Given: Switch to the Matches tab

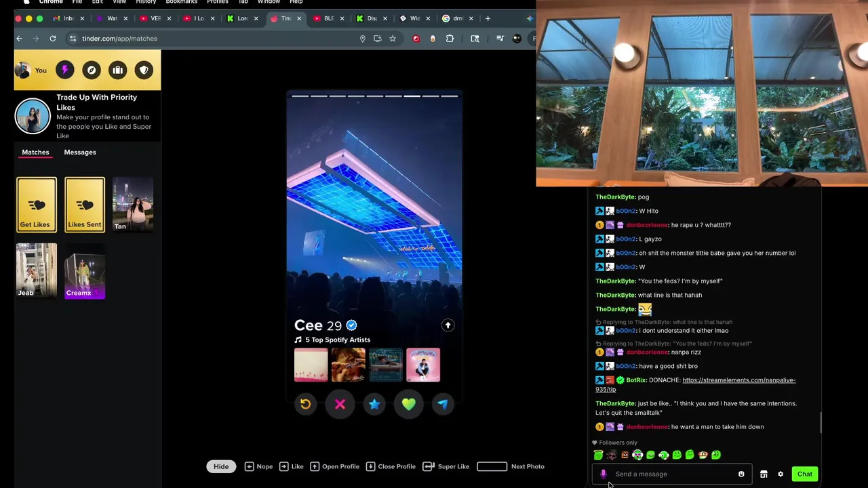Looking at the screenshot, I should click(x=35, y=152).
